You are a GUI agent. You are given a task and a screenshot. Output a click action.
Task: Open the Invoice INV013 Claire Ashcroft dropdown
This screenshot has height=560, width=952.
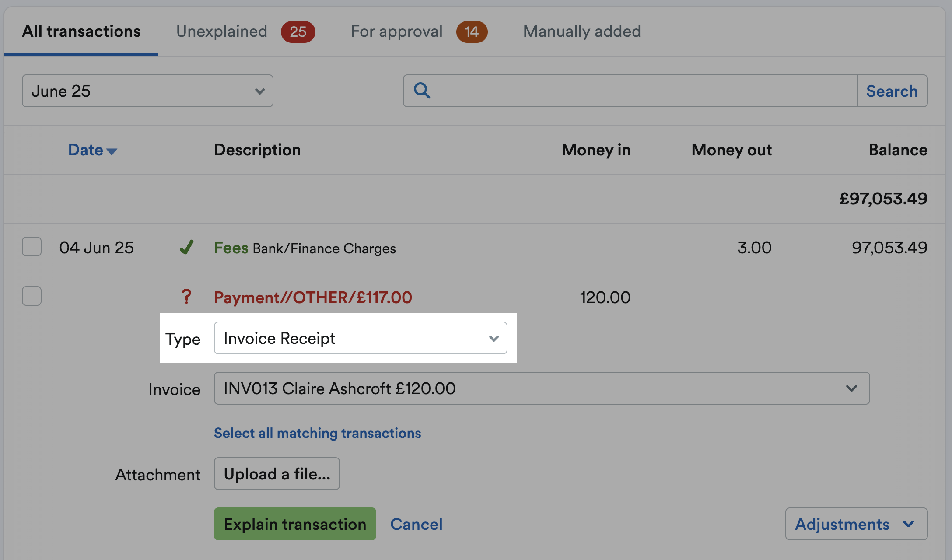(542, 388)
